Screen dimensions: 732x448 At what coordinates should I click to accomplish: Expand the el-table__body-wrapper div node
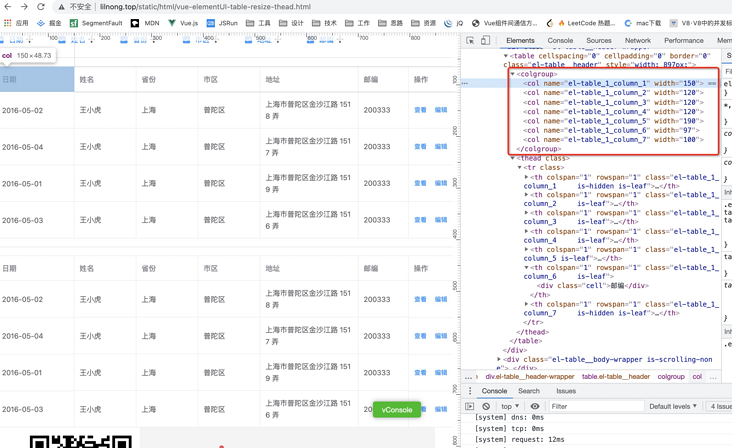[499, 359]
